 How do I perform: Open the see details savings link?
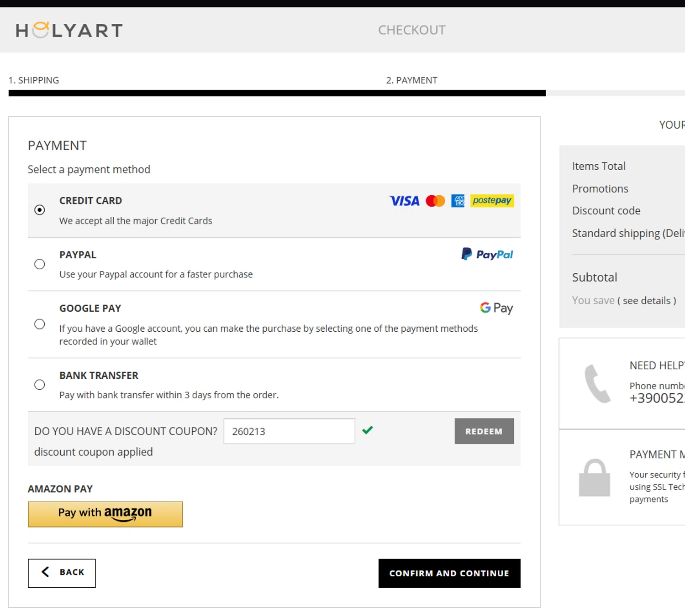coord(647,301)
